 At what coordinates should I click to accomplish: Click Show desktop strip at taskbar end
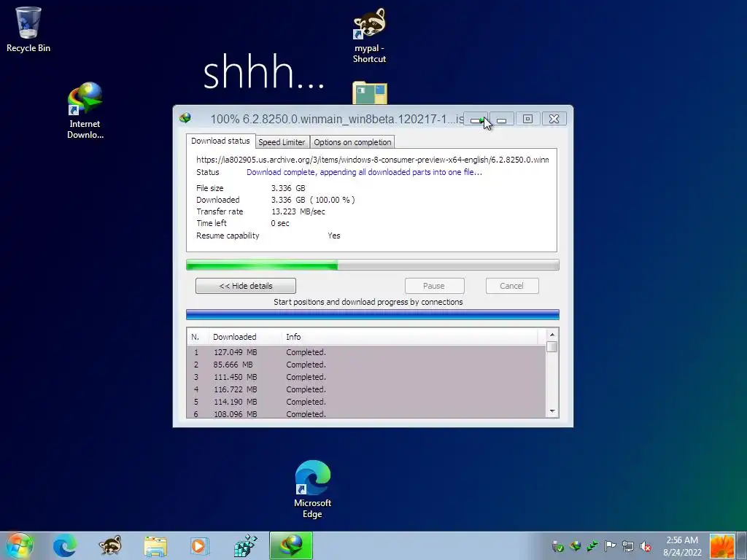point(742,546)
